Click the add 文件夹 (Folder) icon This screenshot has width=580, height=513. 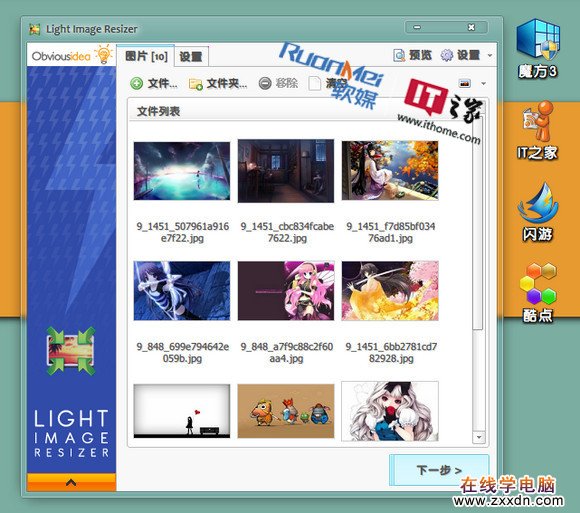[196, 84]
